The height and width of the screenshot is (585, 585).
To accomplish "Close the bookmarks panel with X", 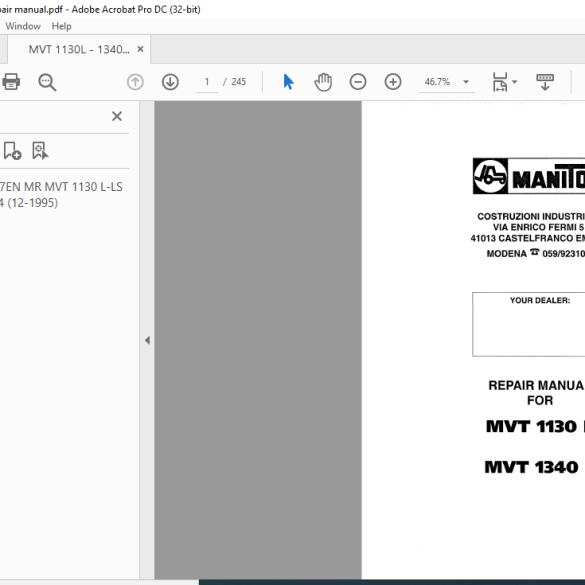I will coord(117,116).
